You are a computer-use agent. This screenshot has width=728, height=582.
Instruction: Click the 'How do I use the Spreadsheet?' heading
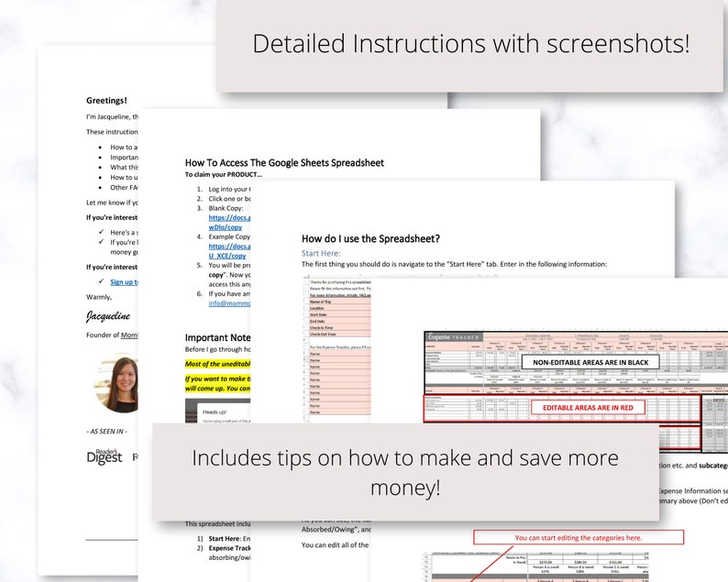tap(370, 238)
